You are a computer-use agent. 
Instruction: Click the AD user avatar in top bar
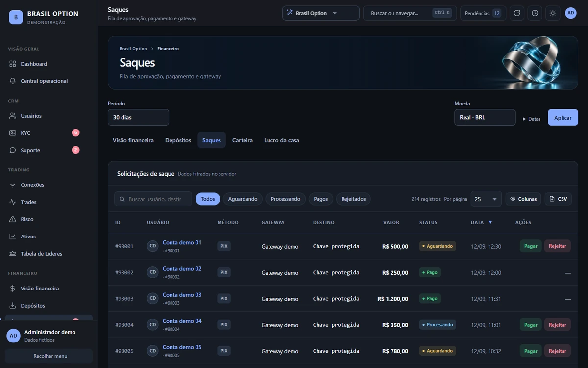tap(571, 13)
